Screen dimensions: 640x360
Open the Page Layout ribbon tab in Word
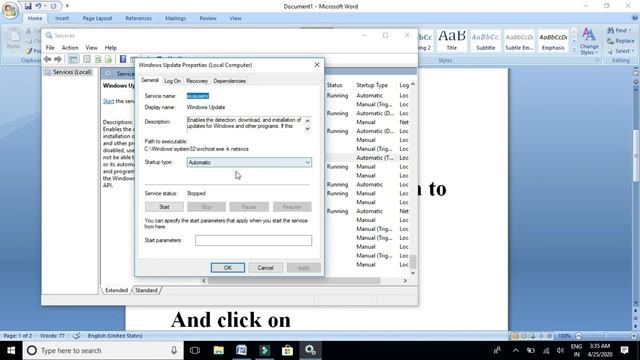click(x=97, y=18)
